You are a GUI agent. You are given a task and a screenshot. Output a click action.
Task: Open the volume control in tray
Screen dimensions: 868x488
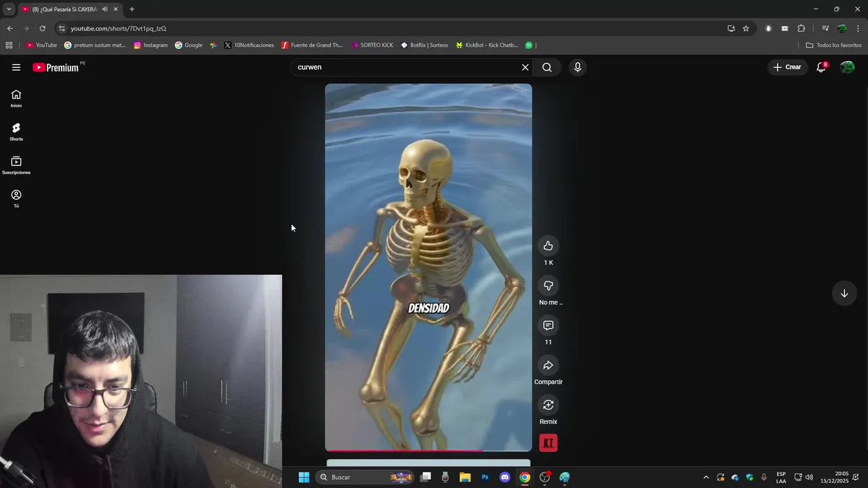tap(809, 477)
